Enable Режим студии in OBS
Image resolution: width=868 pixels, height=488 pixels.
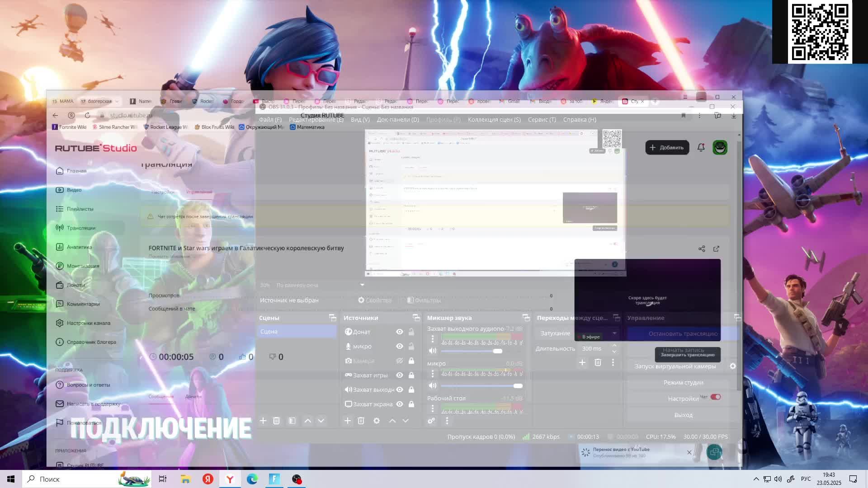pos(683,382)
